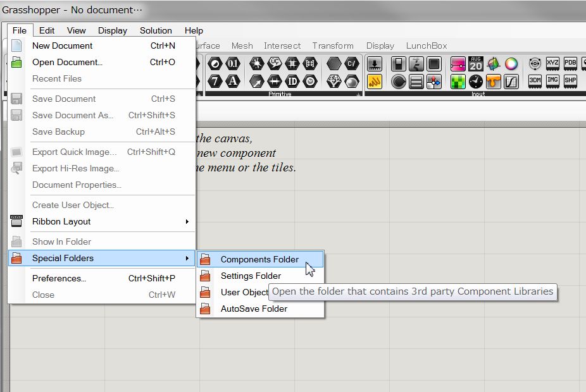Image resolution: width=586 pixels, height=392 pixels.
Task: Select the Graph Mapper curve icon
Action: click(511, 82)
